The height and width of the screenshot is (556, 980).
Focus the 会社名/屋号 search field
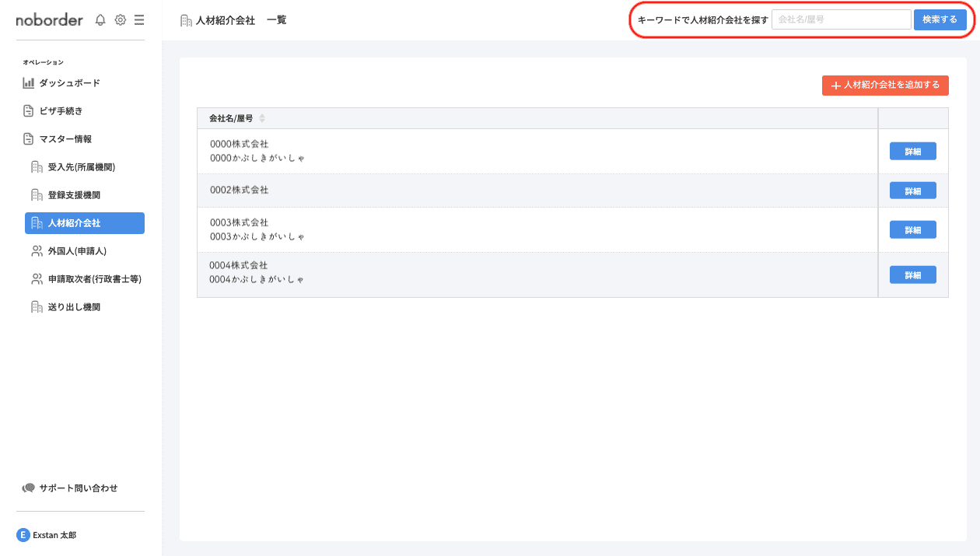841,19
